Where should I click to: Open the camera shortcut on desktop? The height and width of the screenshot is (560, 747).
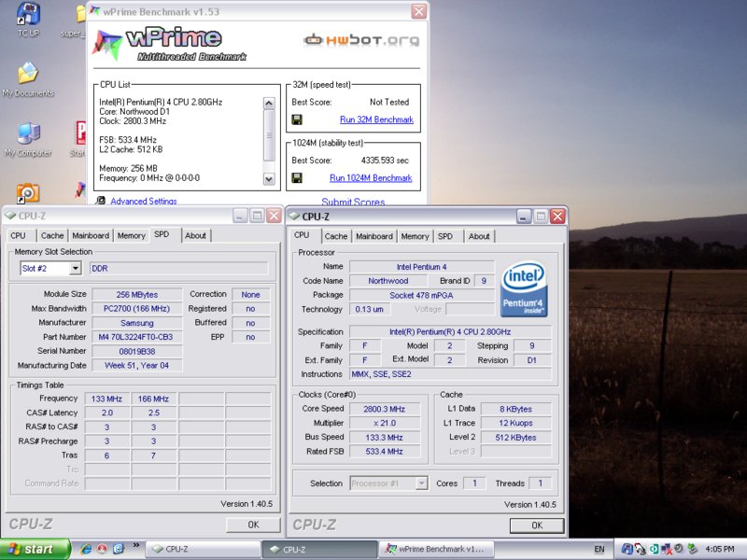[x=28, y=193]
